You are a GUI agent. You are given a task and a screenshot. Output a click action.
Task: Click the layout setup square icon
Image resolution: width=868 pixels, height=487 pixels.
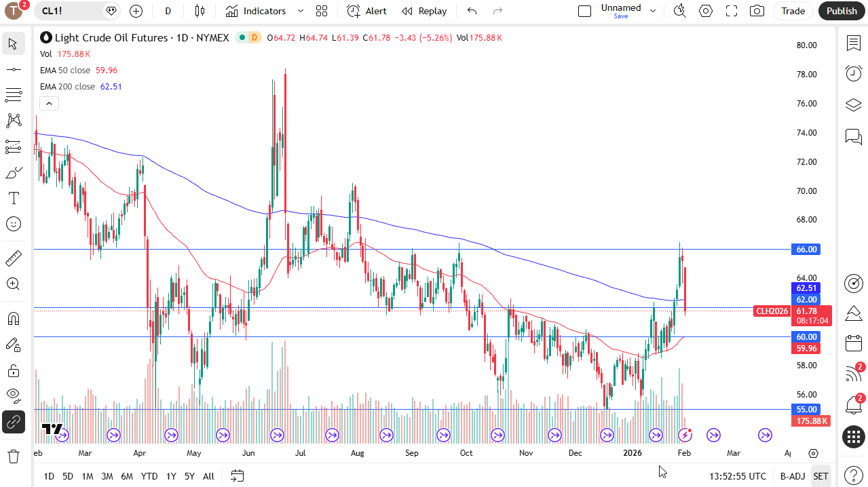pos(584,11)
